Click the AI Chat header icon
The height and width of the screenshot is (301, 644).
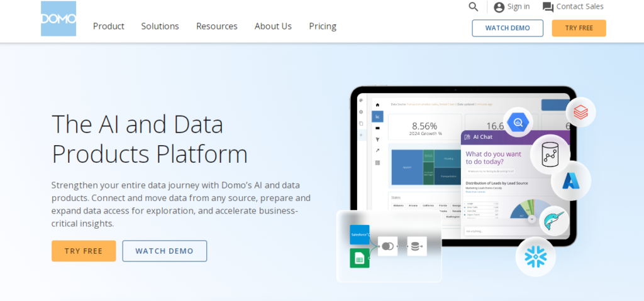(467, 137)
